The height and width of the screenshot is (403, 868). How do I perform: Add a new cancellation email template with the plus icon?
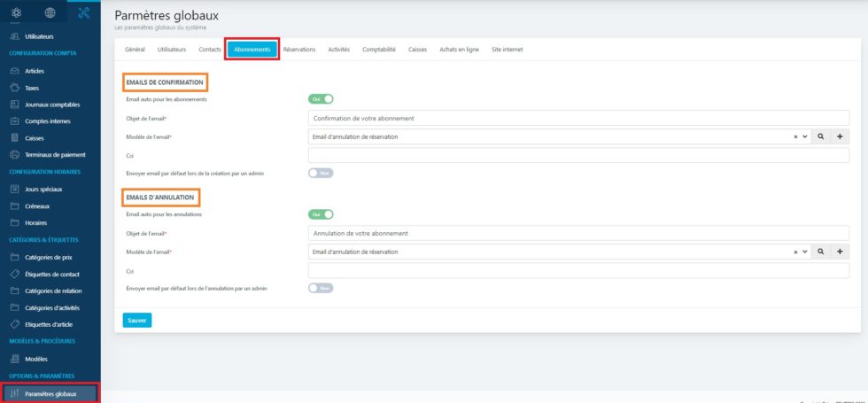coord(840,252)
